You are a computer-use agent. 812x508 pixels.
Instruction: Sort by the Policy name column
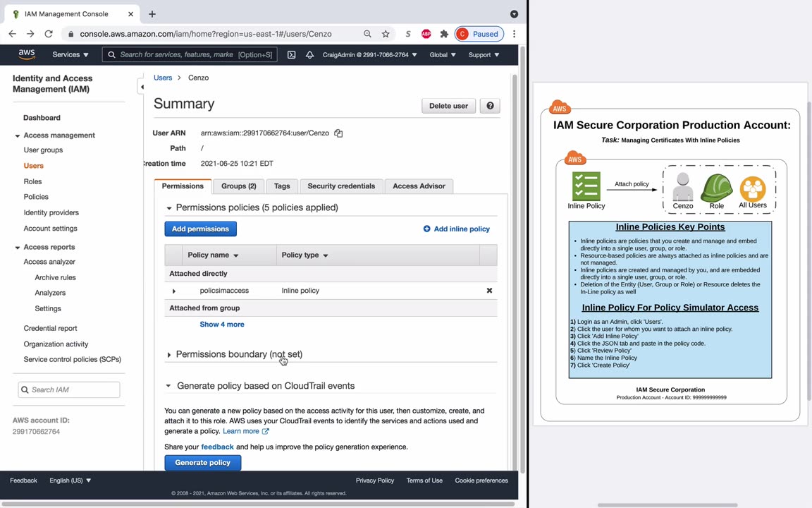coord(213,255)
